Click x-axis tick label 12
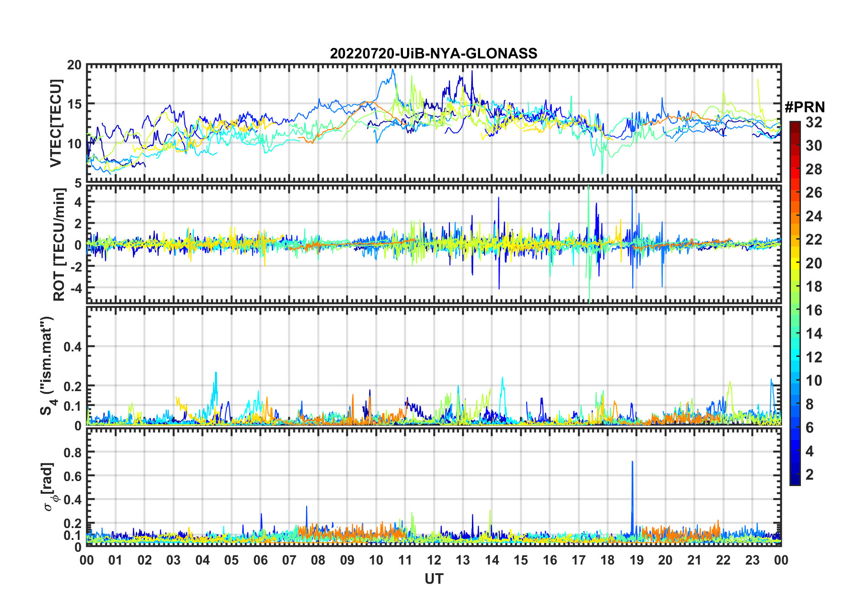The image size is (868, 607). 434,560
